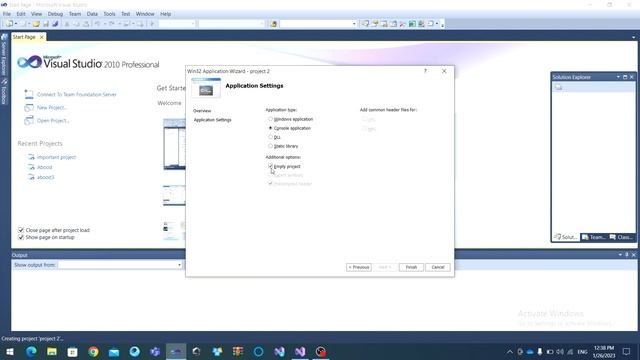This screenshot has height=360, width=640.
Task: Open the solution platforms dropdown
Action: tap(262, 24)
